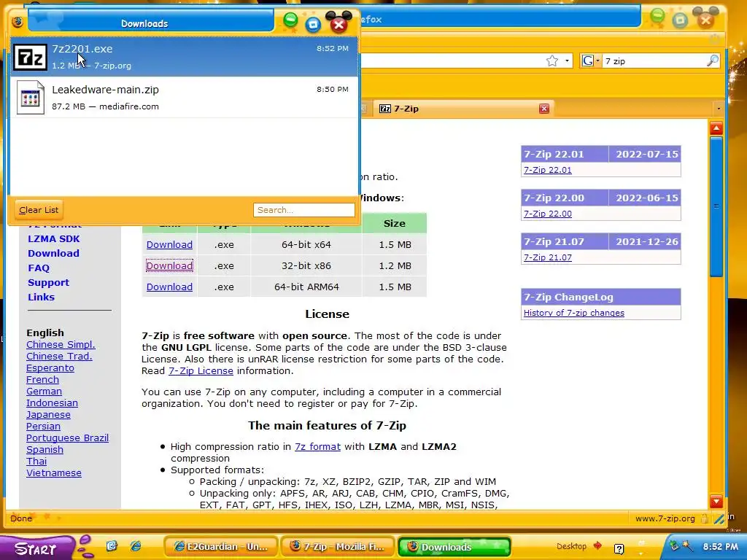
Task: Click the question mark icon on taskbar
Action: tap(619, 549)
